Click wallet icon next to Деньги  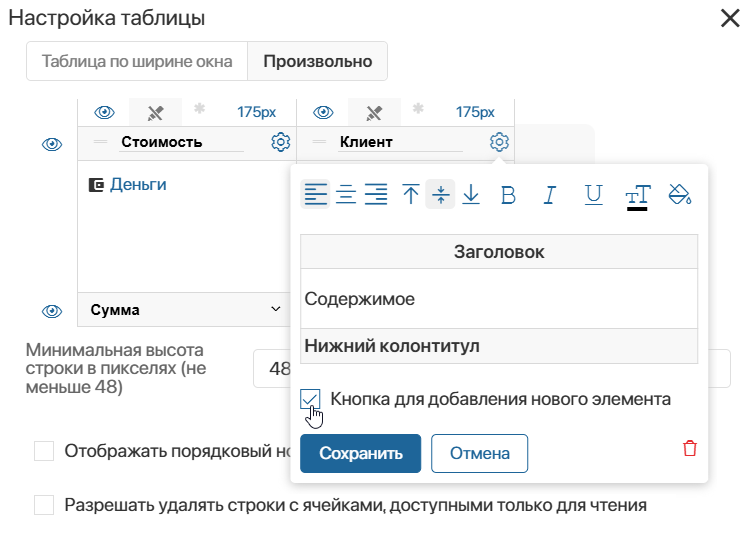(97, 185)
